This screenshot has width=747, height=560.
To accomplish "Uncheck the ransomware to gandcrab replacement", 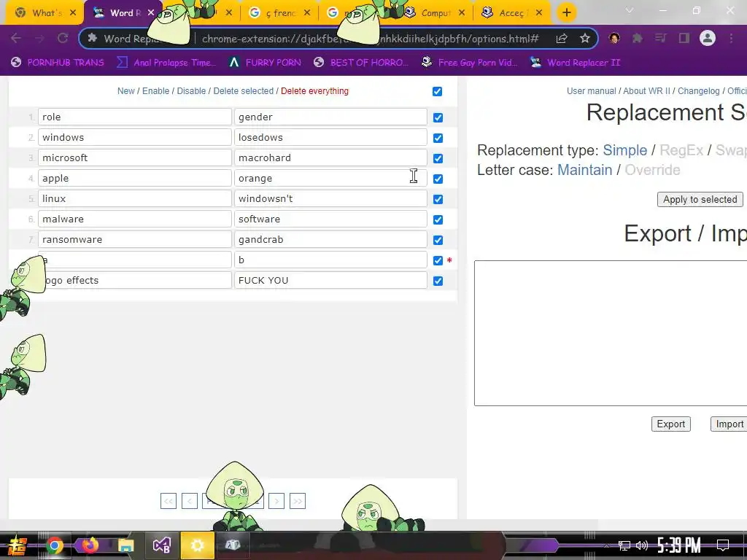I will pyautogui.click(x=438, y=240).
